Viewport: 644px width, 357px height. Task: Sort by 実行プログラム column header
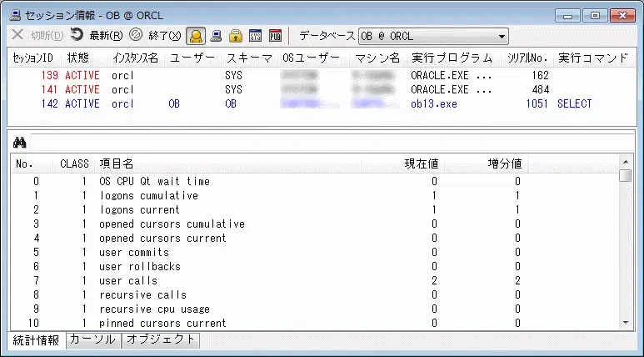click(x=451, y=58)
